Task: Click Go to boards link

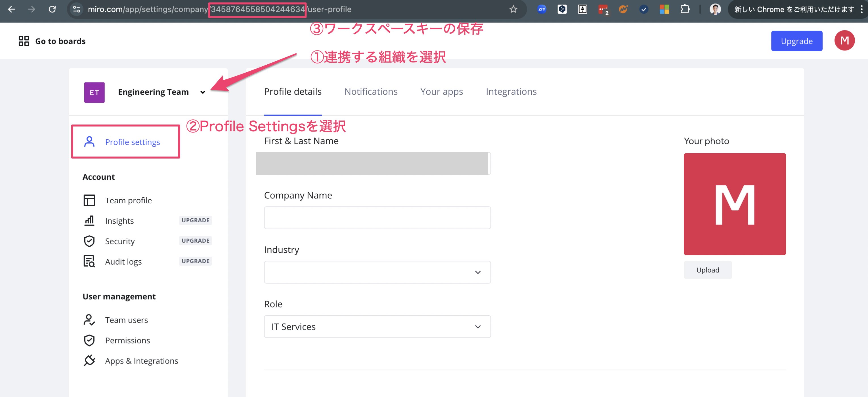Action: tap(60, 41)
